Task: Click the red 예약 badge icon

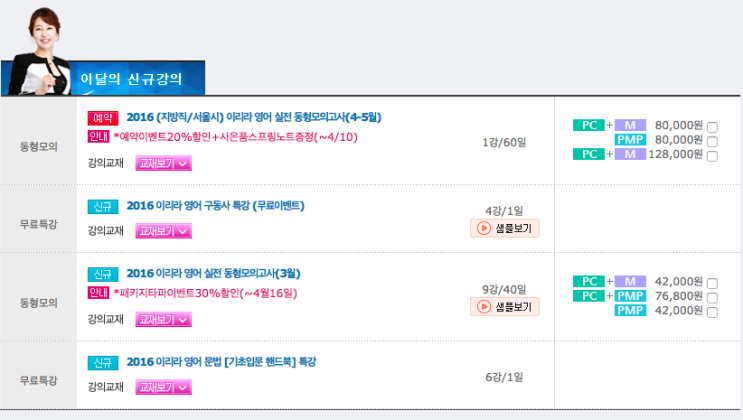Action: coord(104,117)
